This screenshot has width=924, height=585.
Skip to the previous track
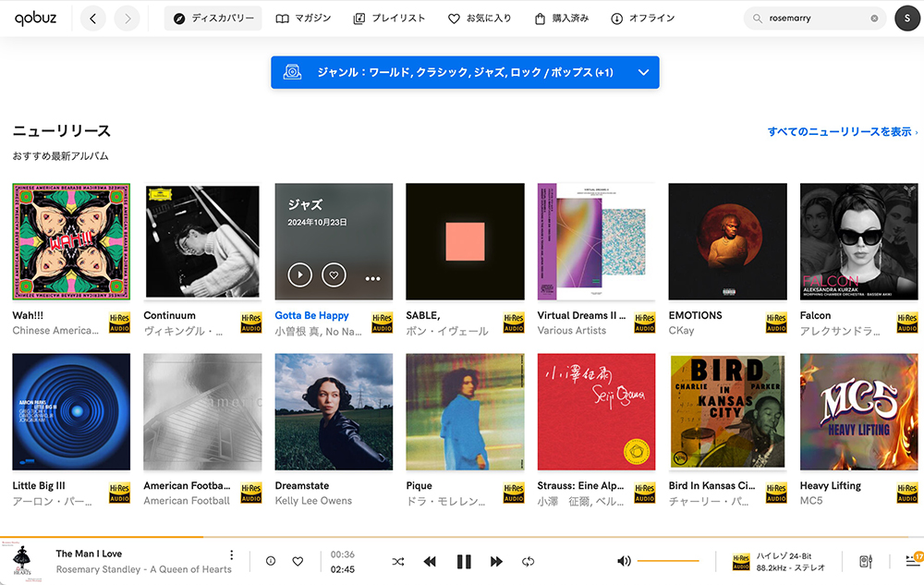coord(430,562)
